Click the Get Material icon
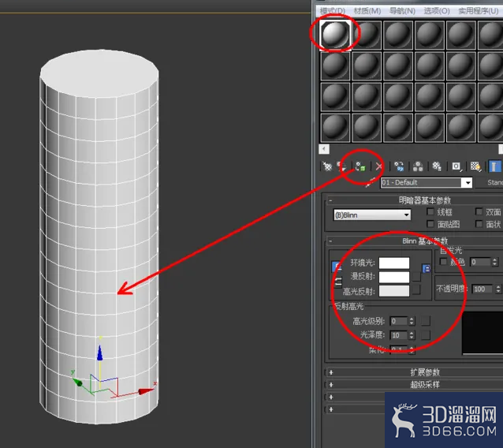The height and width of the screenshot is (448, 503). click(327, 166)
